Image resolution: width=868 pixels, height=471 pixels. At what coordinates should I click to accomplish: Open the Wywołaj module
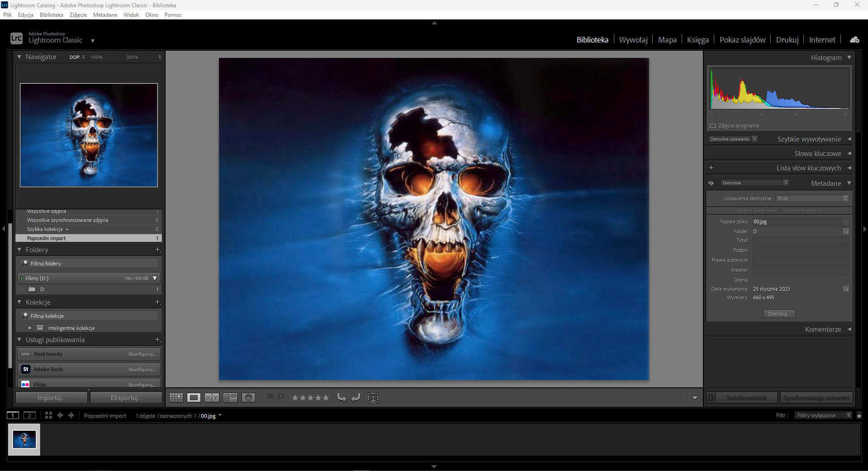(x=633, y=40)
